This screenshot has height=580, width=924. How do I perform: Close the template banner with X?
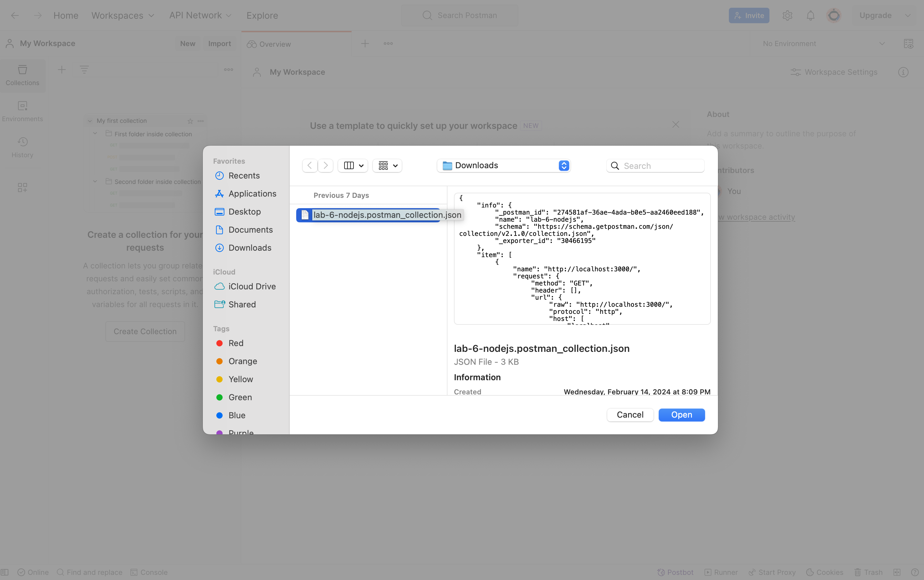coord(676,125)
